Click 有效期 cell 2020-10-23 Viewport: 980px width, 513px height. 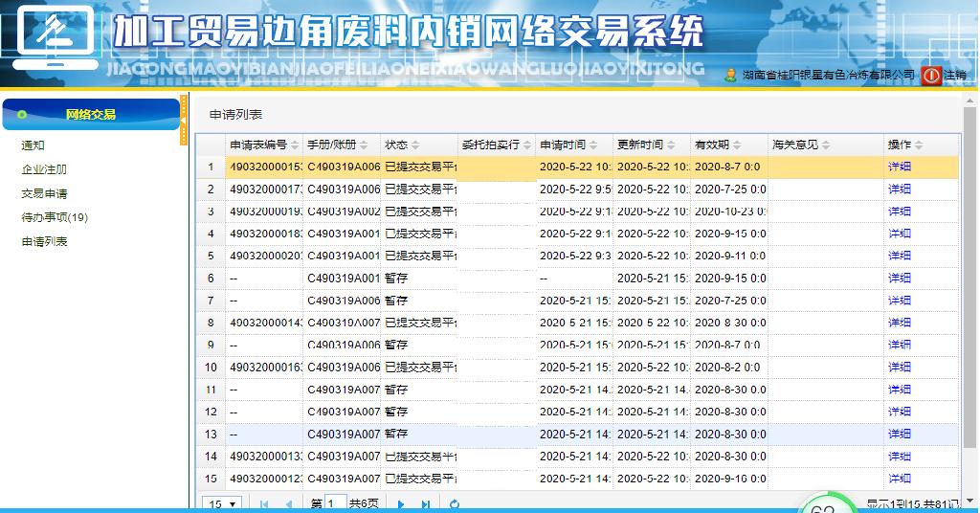(729, 212)
